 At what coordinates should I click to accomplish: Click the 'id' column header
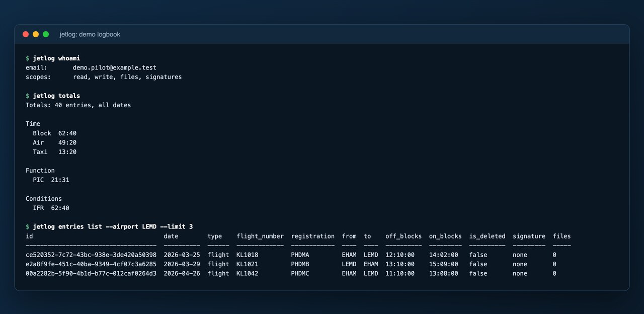(x=29, y=236)
